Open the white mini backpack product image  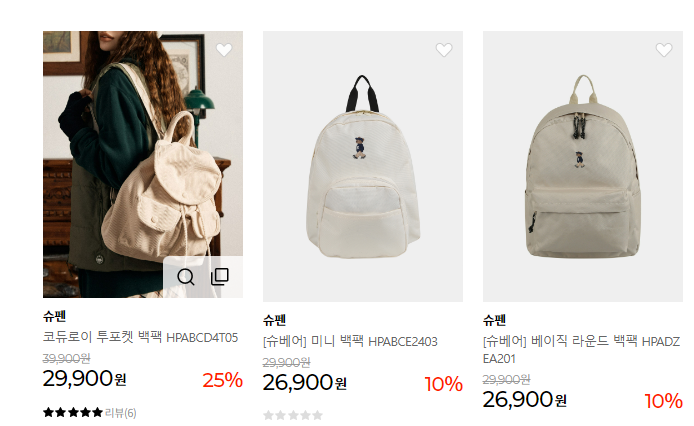[363, 167]
